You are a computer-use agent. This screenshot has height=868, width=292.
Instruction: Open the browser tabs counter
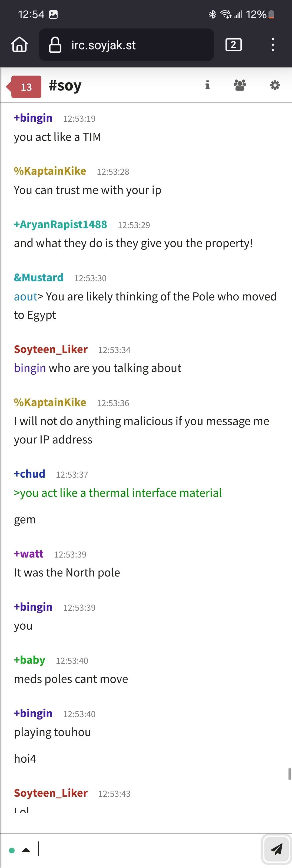tap(233, 44)
